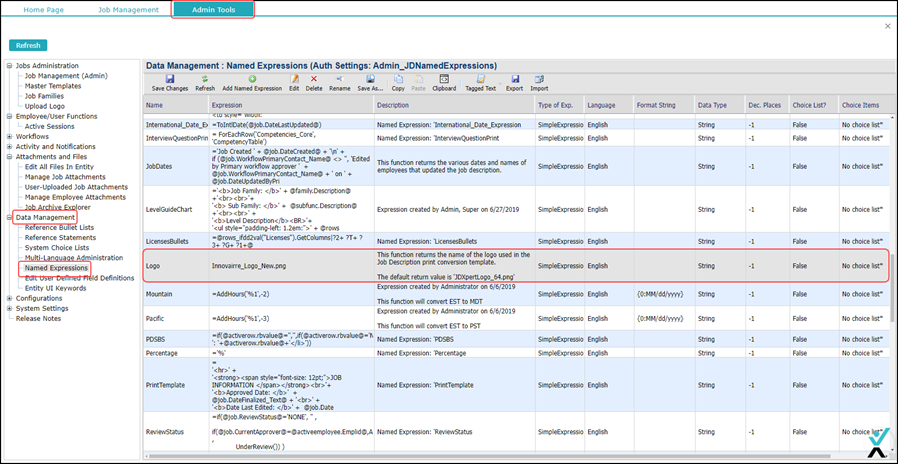Open Active Sessions tree item
The height and width of the screenshot is (464, 899).
click(50, 126)
